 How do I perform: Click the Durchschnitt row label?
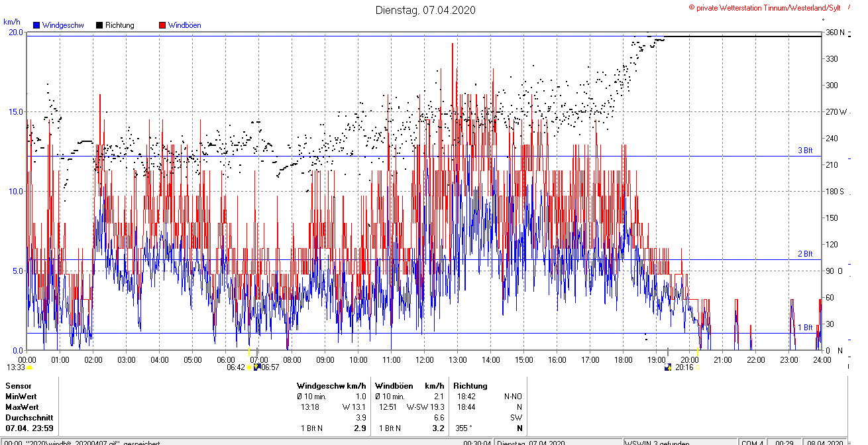click(28, 417)
